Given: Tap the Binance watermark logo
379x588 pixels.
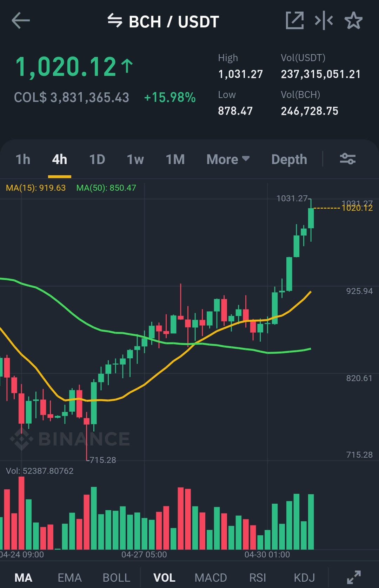Looking at the screenshot, I should tap(70, 439).
